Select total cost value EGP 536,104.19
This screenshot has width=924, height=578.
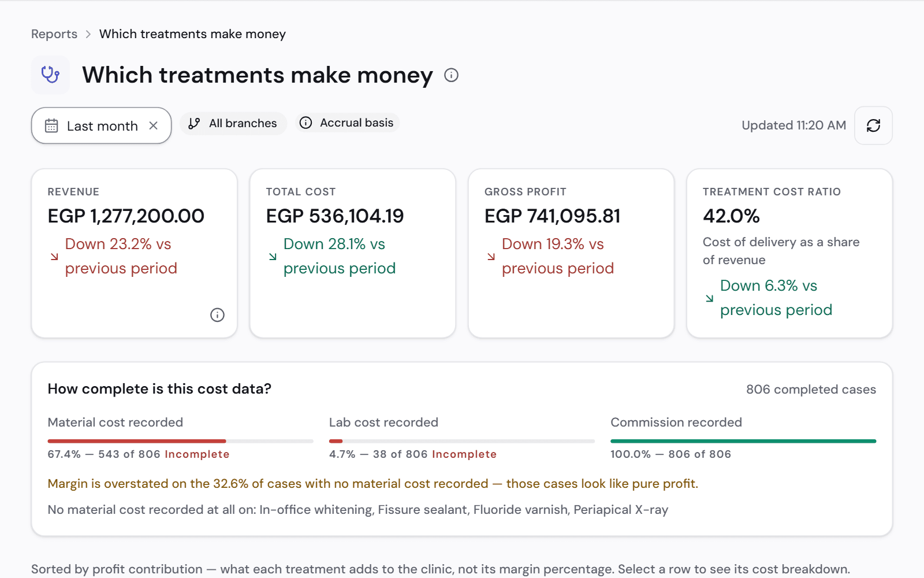pos(335,216)
